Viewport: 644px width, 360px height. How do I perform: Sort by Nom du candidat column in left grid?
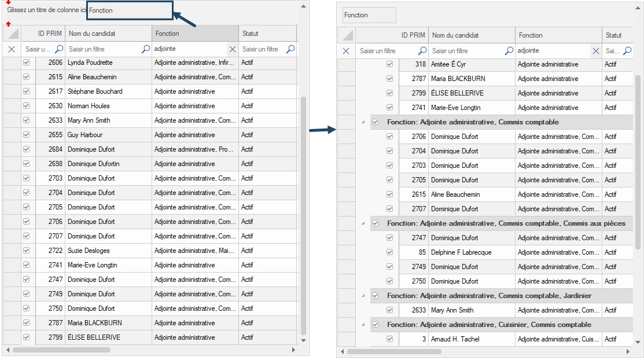point(108,34)
